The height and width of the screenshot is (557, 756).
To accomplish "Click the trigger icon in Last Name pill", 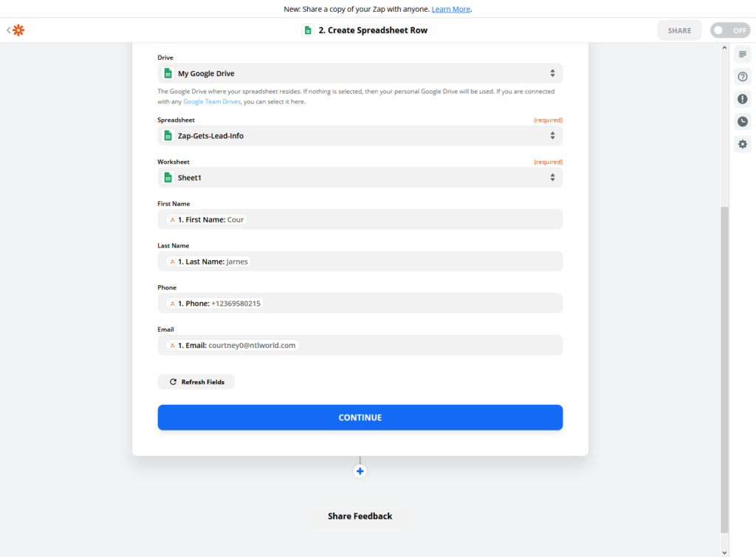I will pyautogui.click(x=172, y=262).
